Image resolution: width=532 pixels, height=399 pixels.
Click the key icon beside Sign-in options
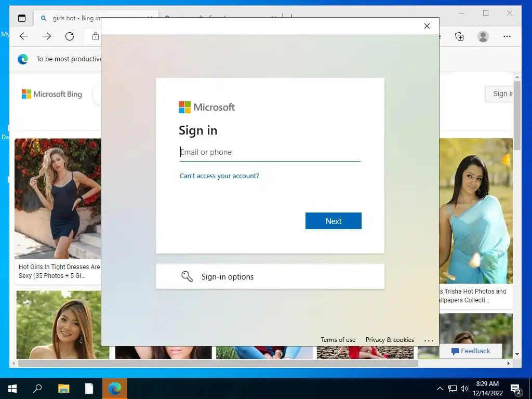point(187,276)
